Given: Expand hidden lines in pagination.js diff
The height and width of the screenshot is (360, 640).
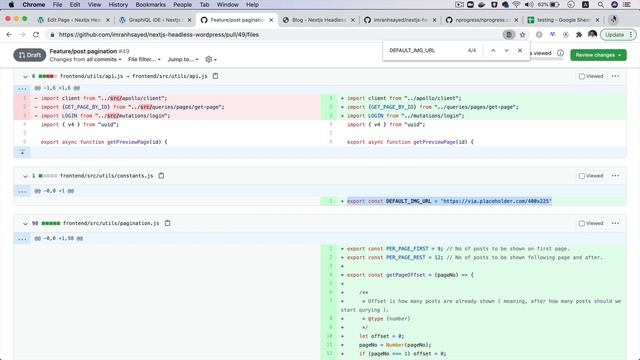Looking at the screenshot, I should coord(22,238).
